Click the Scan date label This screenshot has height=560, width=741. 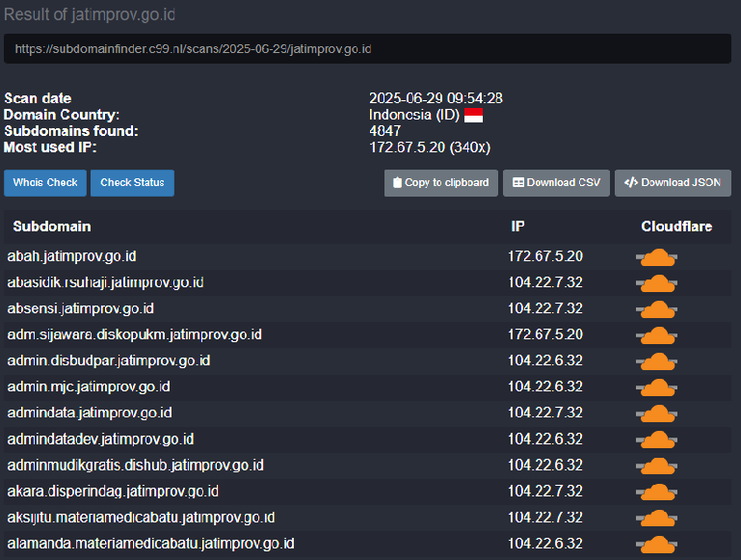38,98
